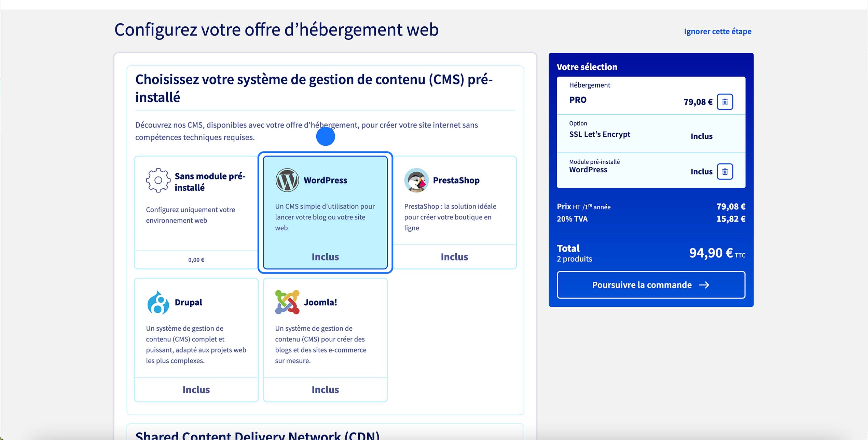Image resolution: width=868 pixels, height=440 pixels.
Task: Select the PrestaShop CMS card
Action: pos(454,212)
